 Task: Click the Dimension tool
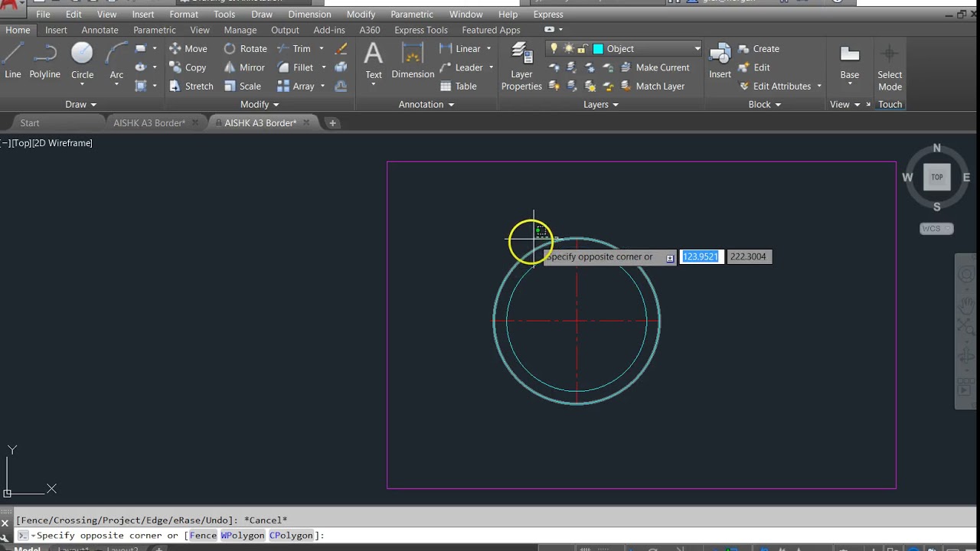[413, 60]
